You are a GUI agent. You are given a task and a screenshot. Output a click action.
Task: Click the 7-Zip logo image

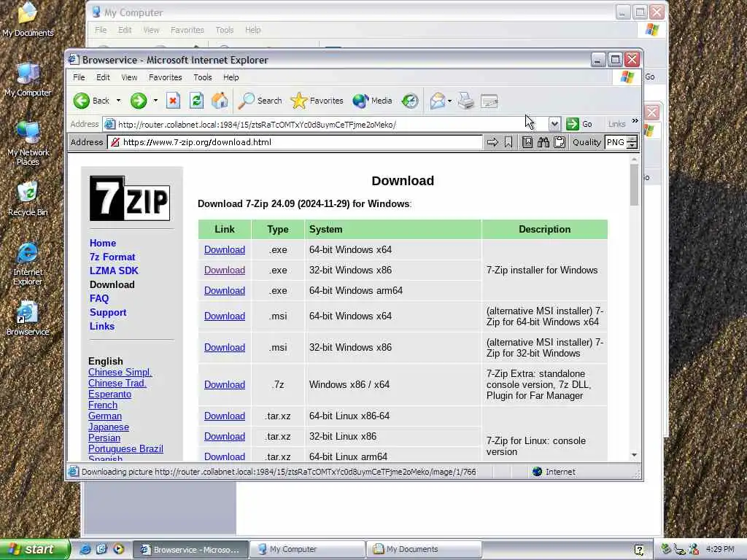[130, 198]
